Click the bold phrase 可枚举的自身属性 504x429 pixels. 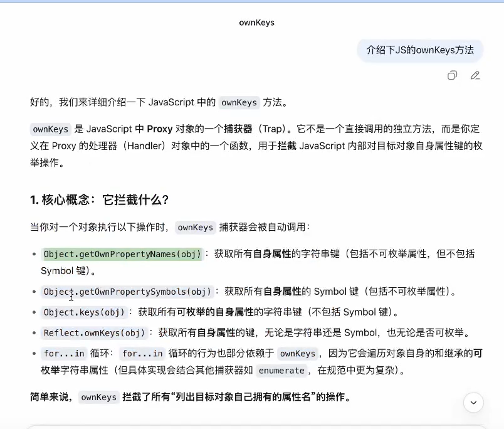click(x=215, y=312)
